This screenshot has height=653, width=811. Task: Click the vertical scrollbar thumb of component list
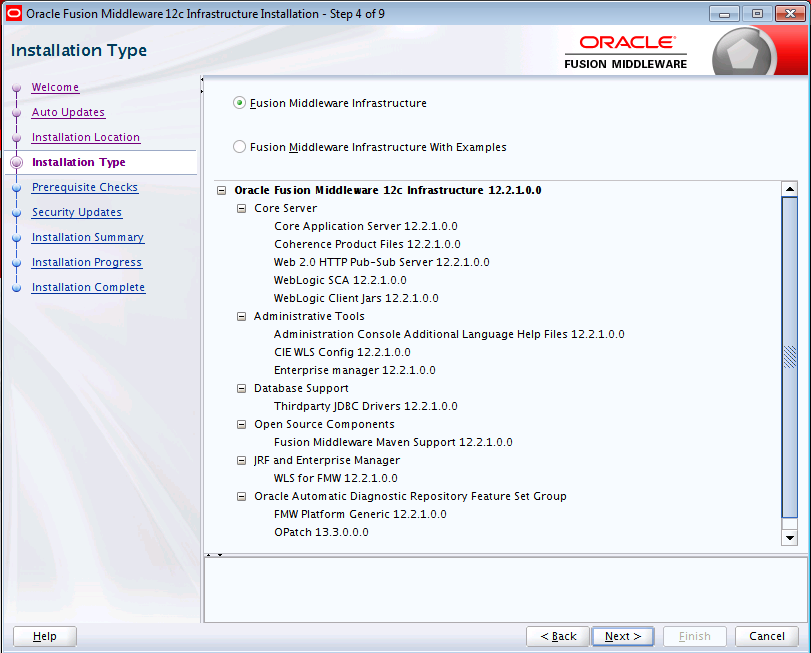[x=789, y=357]
